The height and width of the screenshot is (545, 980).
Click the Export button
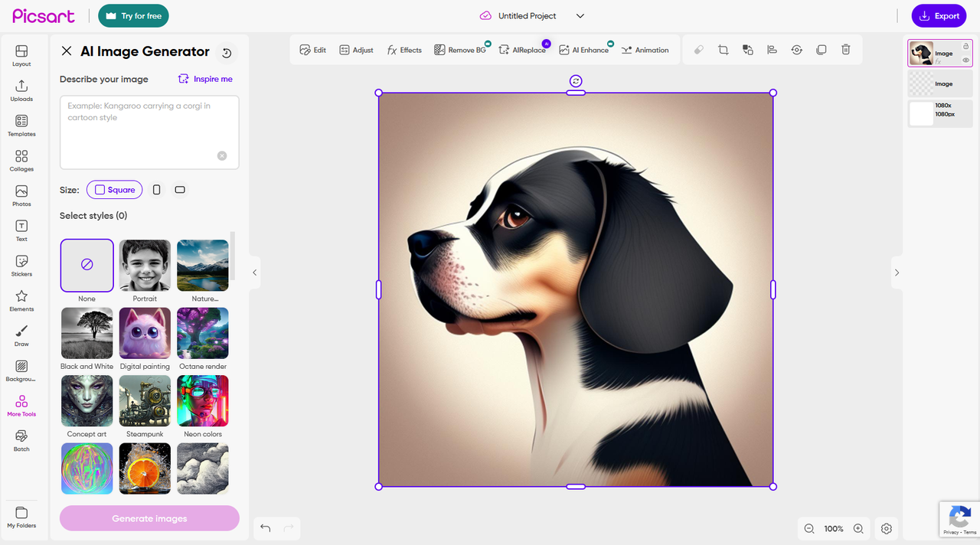pos(939,16)
